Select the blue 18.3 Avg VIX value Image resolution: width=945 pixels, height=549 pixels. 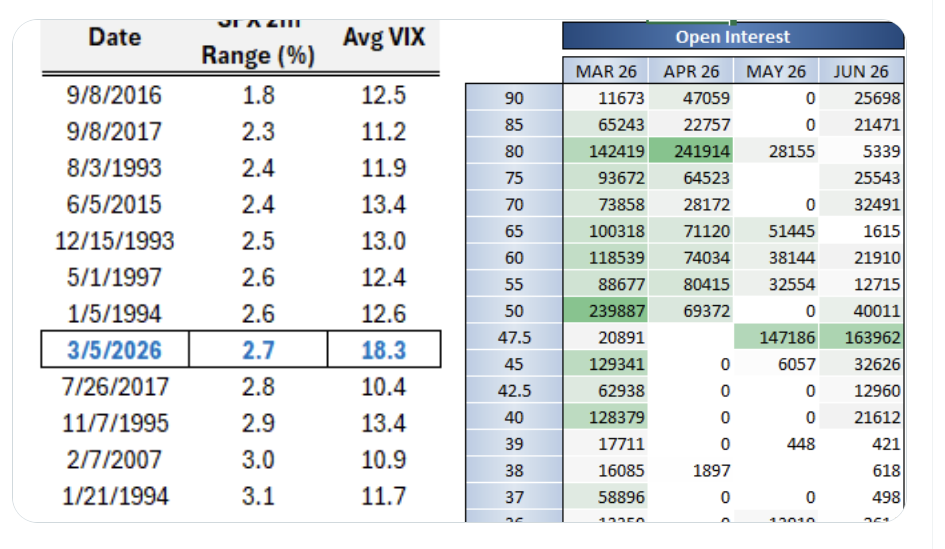384,350
